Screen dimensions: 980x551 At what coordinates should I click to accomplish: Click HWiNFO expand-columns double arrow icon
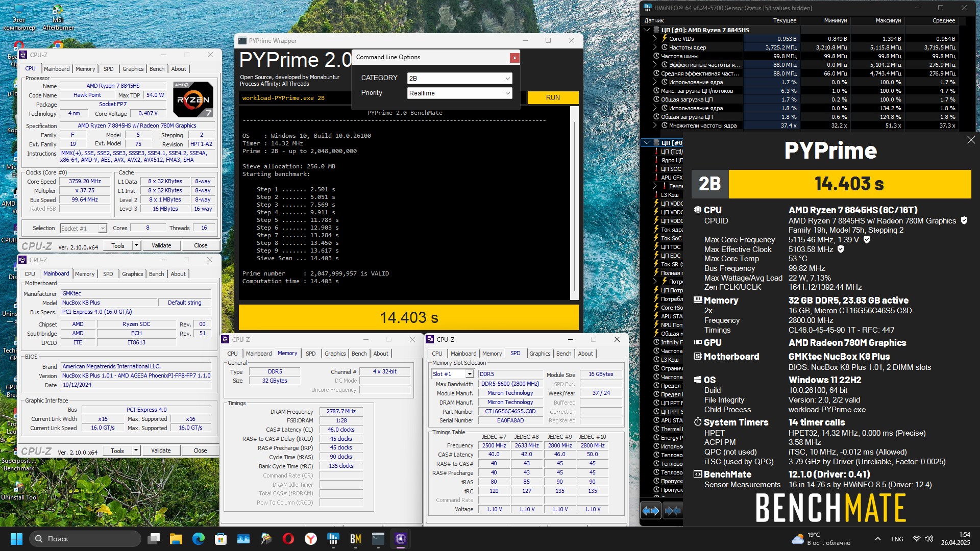651,511
